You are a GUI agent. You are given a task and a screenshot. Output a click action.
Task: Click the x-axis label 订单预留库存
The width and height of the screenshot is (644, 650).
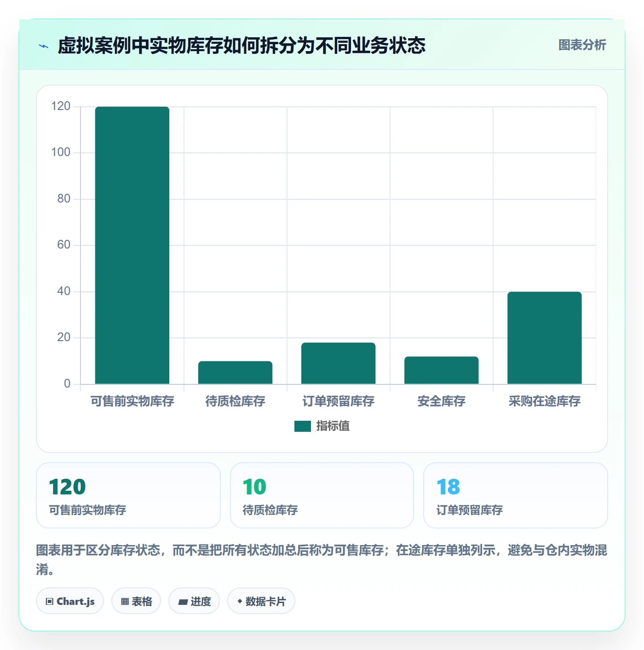338,401
